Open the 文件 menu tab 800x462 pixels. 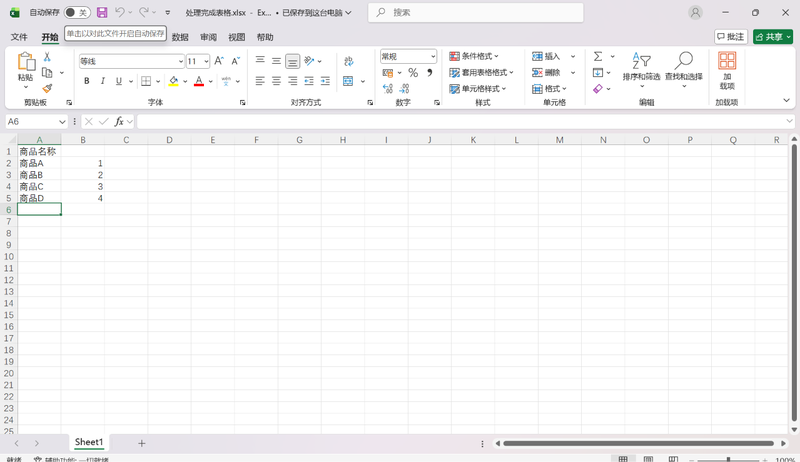(x=19, y=37)
